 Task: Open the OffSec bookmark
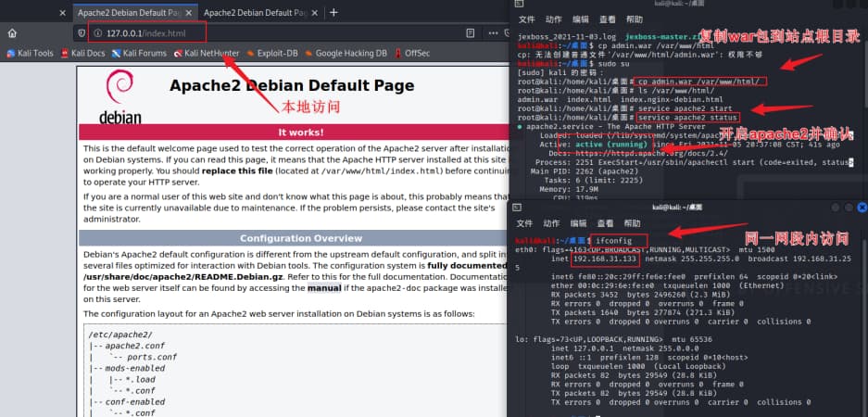412,53
